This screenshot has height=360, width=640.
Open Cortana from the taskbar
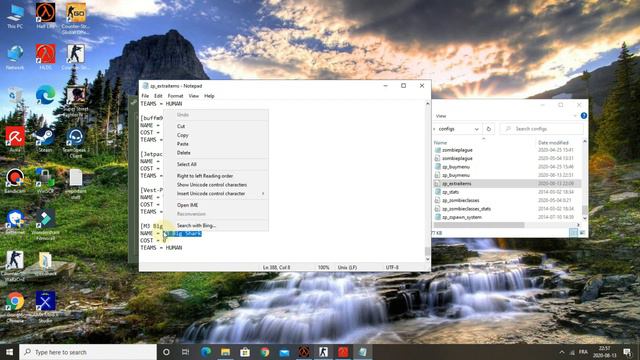click(x=166, y=352)
